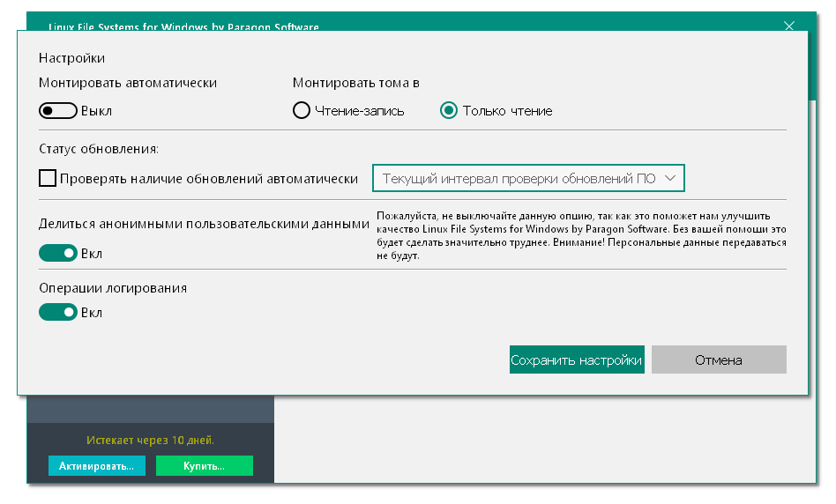Click the Купить... button in main window
The height and width of the screenshot is (504, 836).
tap(205, 465)
